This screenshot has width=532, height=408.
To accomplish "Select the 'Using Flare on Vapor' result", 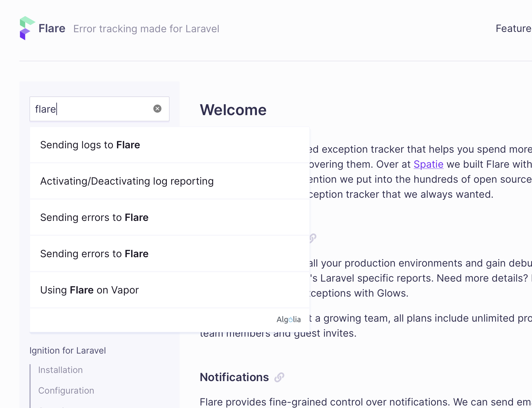I will pos(170,290).
